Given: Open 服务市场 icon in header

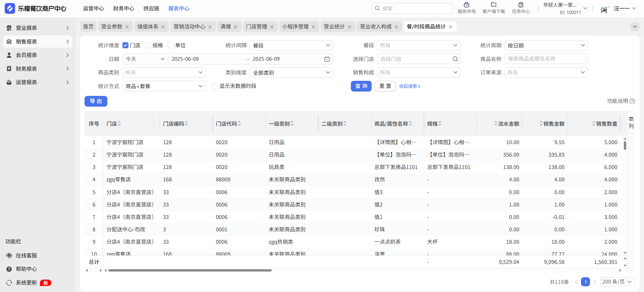Looking at the screenshot, I should pos(466,5).
